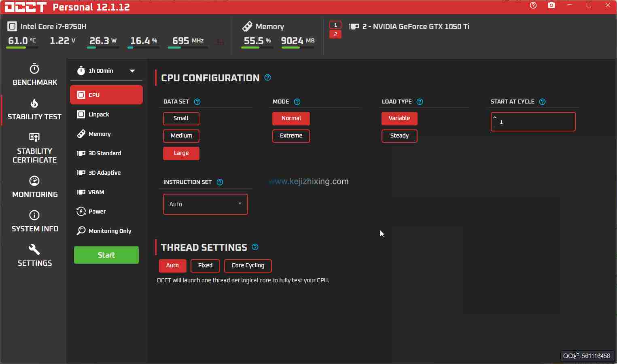Viewport: 617px width, 364px height.
Task: Click the Start At Cycle input field
Action: point(533,121)
